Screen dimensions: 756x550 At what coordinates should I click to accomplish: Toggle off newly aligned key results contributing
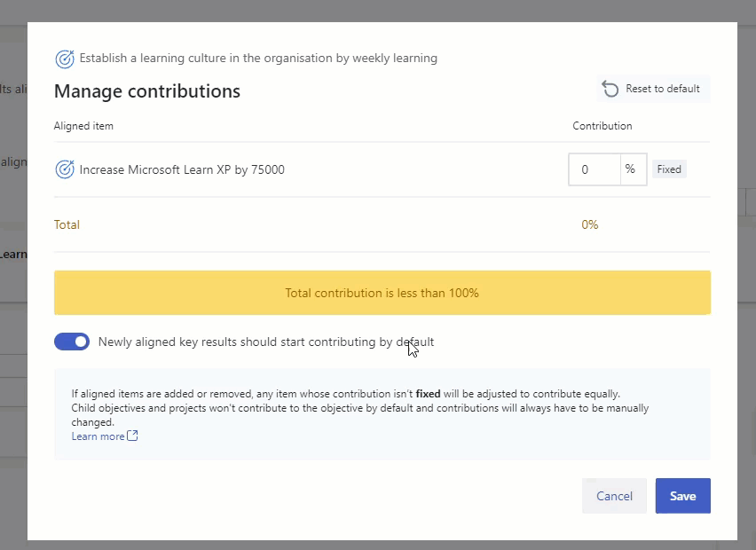[x=72, y=342]
